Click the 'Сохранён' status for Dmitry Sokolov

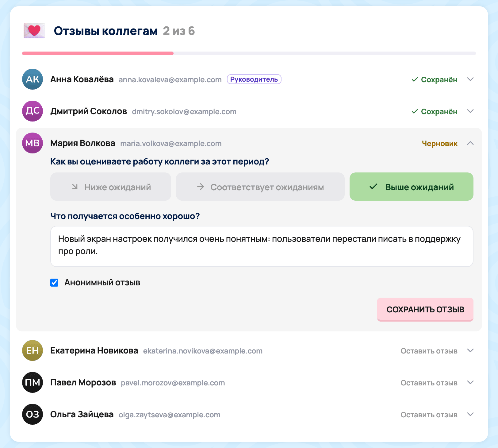(434, 111)
